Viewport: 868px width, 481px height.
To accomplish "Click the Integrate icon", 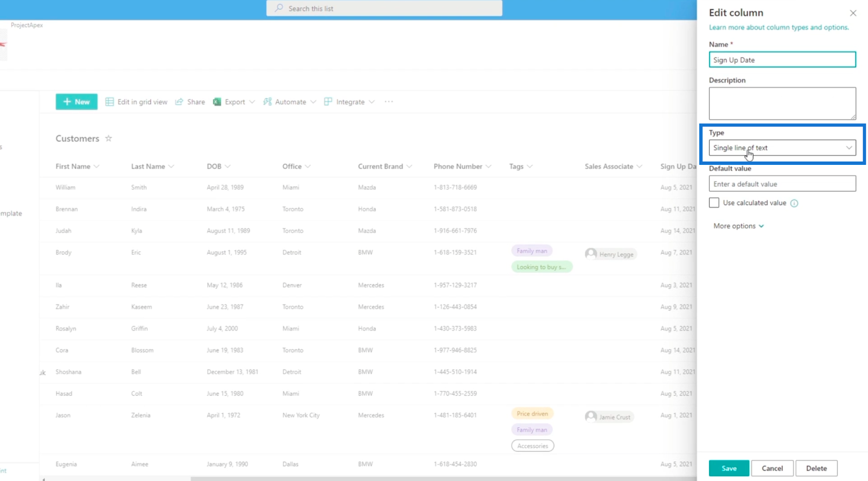I will 328,102.
